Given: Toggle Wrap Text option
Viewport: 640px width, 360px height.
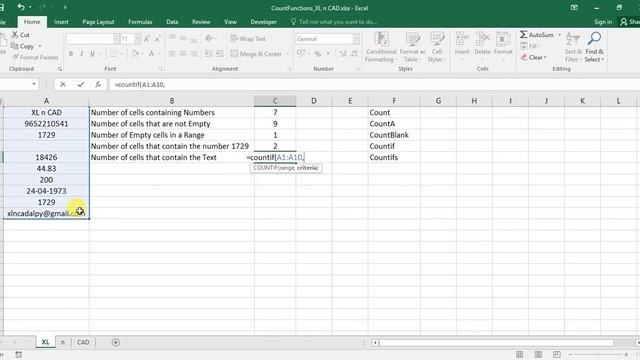Looking at the screenshot, I should click(248, 39).
